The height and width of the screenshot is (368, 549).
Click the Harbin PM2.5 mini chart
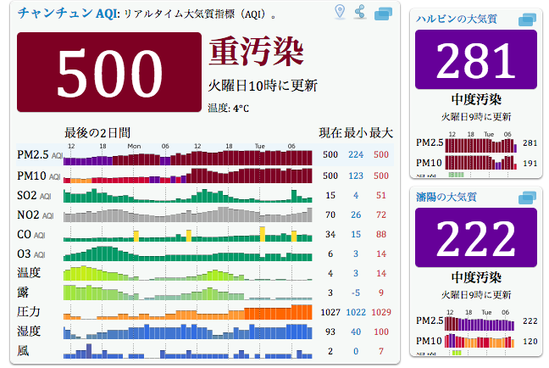point(481,145)
